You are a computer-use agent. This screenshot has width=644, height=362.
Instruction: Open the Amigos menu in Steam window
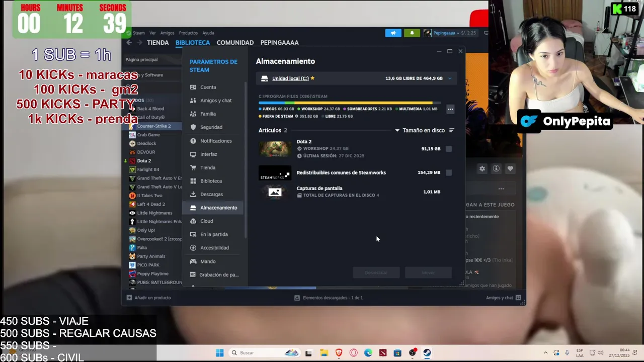pos(167,33)
